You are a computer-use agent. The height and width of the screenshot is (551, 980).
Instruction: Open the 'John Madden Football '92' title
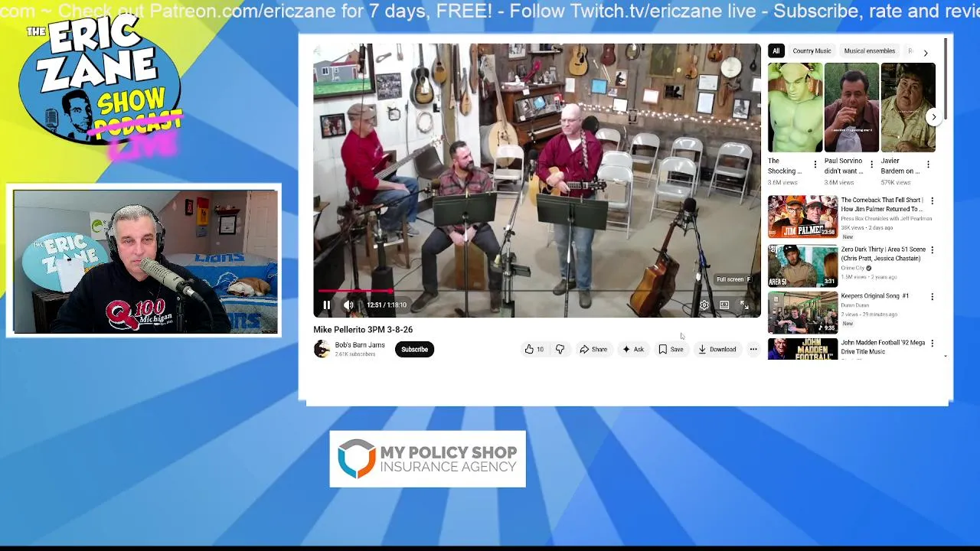883,347
